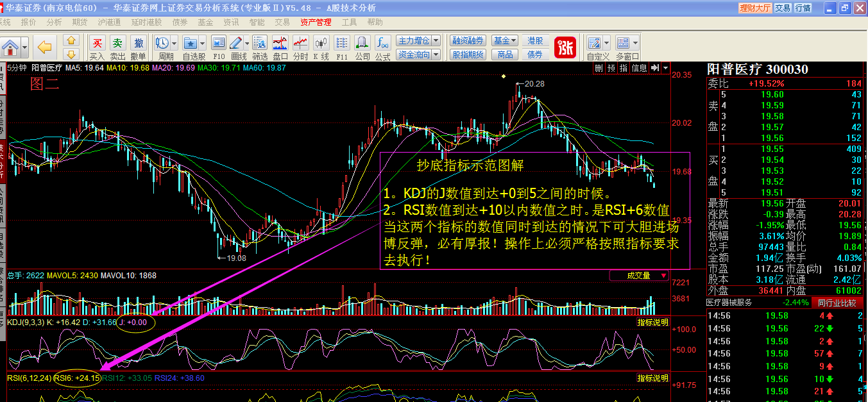The height and width of the screenshot is (402, 868).
Task: Click the down arrow page icon
Action: (x=71, y=54)
